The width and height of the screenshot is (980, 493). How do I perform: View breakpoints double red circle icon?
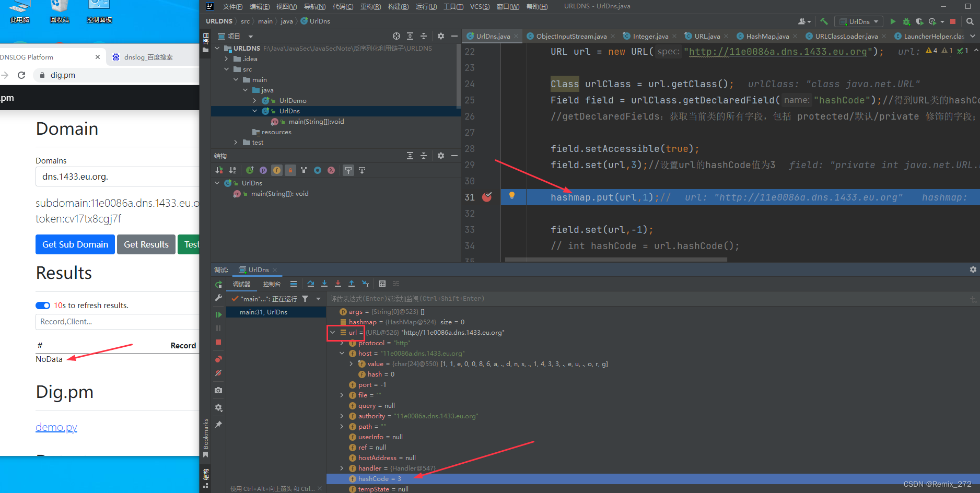tap(218, 359)
